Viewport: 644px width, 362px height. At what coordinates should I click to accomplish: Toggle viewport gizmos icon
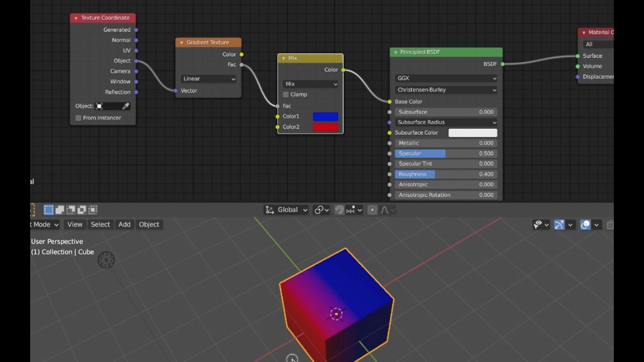559,225
